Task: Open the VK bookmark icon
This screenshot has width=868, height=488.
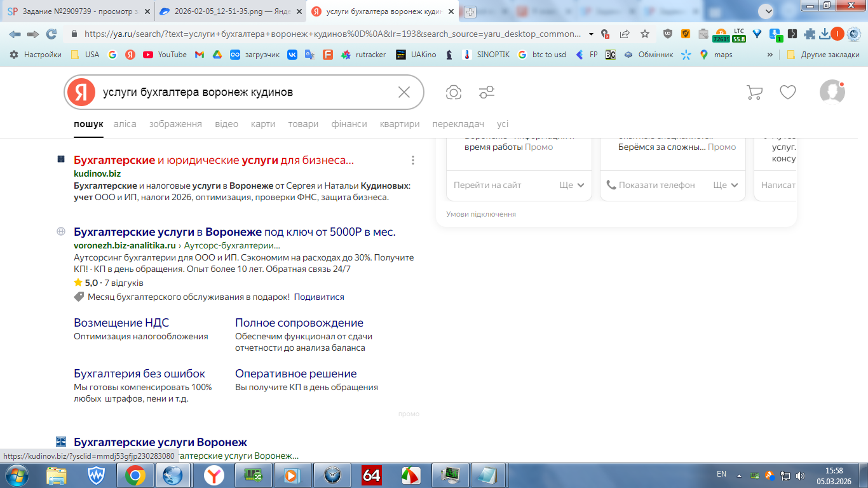Action: (292, 55)
